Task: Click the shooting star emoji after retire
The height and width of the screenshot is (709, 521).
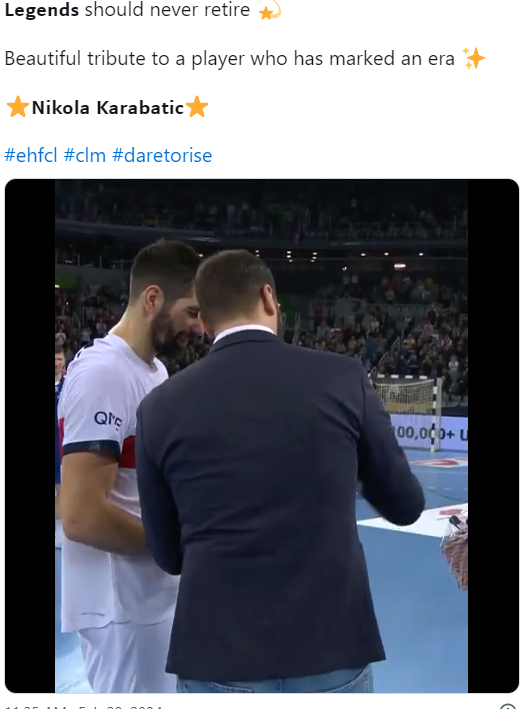Action: [270, 10]
